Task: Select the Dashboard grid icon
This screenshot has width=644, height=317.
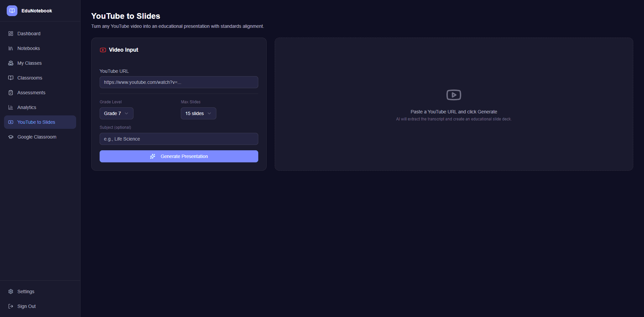Action: point(10,34)
